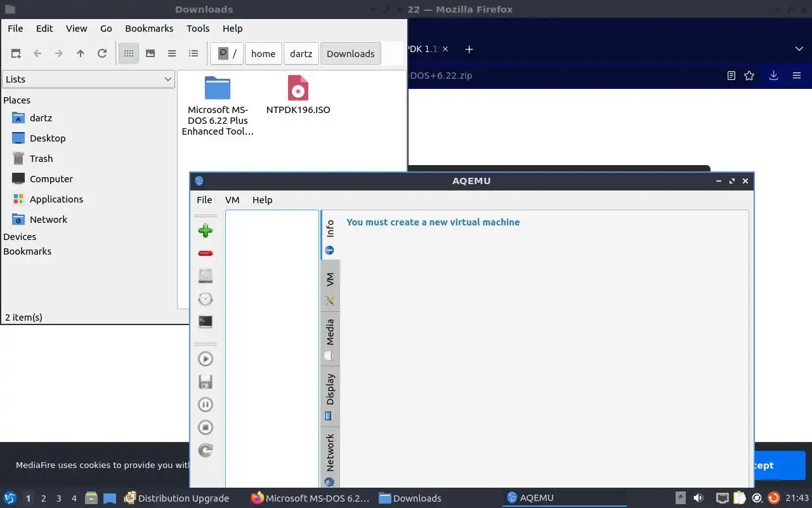Open the AQEMU VM menu
Viewport: 812px width, 508px height.
pyautogui.click(x=232, y=199)
